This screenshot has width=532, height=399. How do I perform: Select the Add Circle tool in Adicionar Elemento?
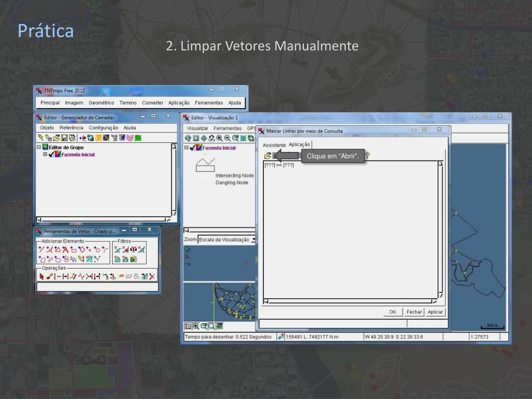(97, 249)
